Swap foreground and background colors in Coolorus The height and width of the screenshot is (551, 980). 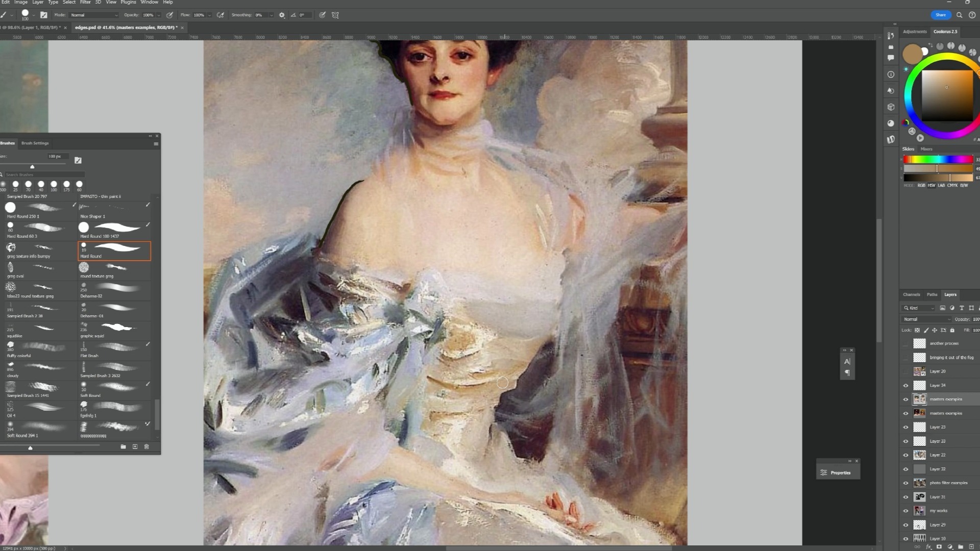930,45
